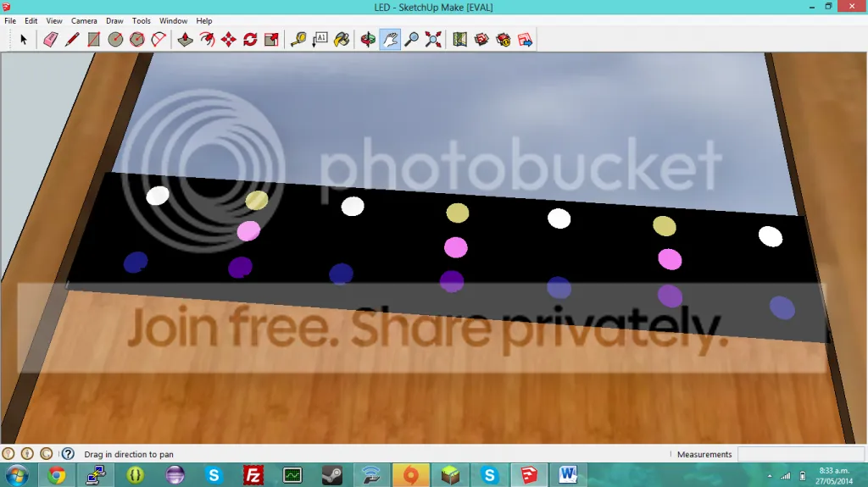The width and height of the screenshot is (868, 487).
Task: Select the Tape Measure tool
Action: (298, 39)
